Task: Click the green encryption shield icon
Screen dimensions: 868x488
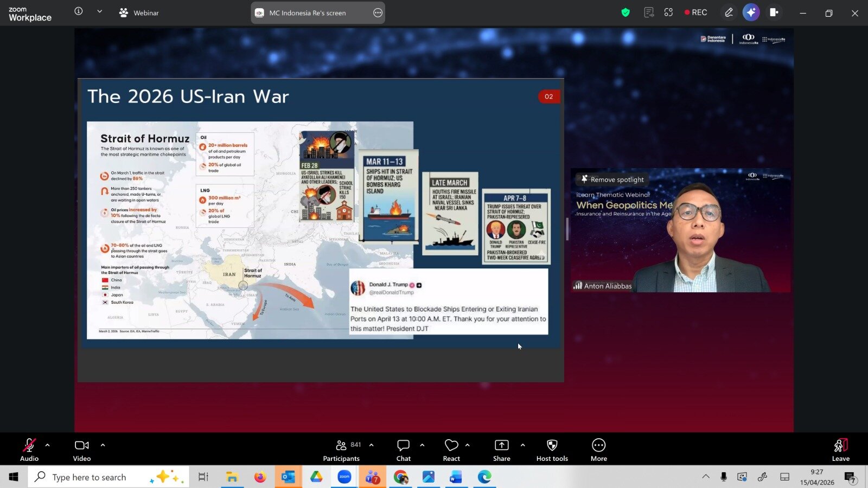Action: pyautogui.click(x=626, y=12)
